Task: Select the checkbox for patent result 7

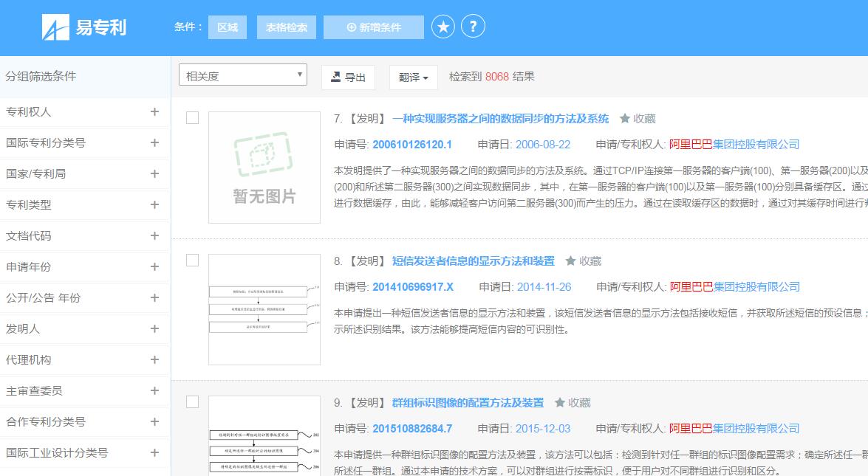Action: pyautogui.click(x=192, y=118)
